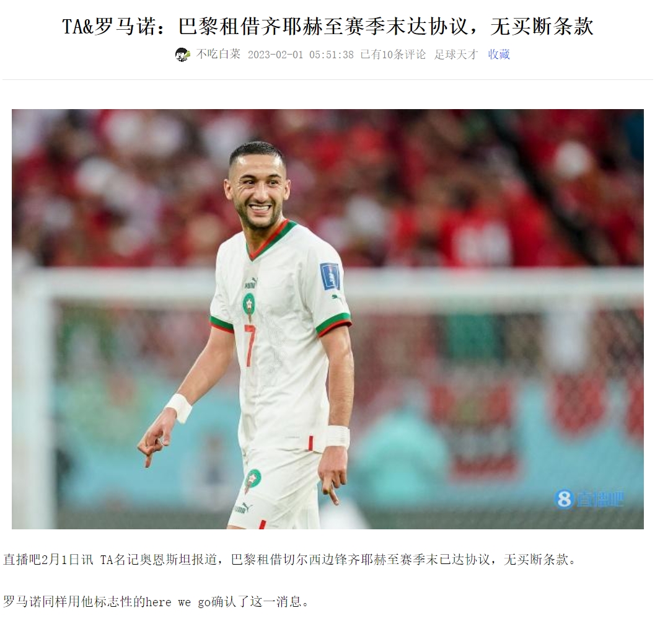Click the blue FIFA badge on sleeve
This screenshot has height=644, width=660.
(330, 276)
